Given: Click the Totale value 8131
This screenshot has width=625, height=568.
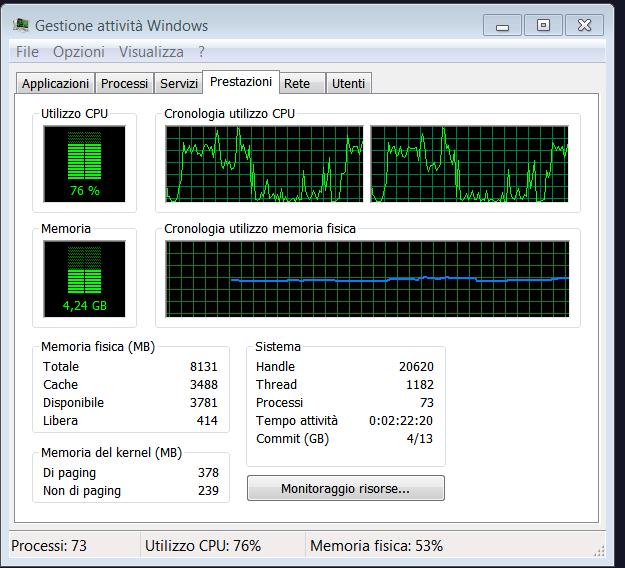Looking at the screenshot, I should (204, 367).
